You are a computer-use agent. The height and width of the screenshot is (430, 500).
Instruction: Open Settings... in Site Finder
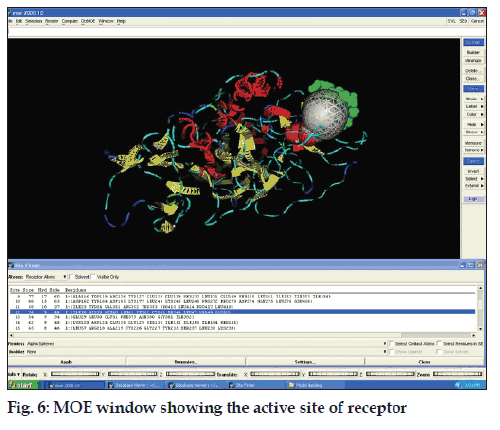coord(305,362)
